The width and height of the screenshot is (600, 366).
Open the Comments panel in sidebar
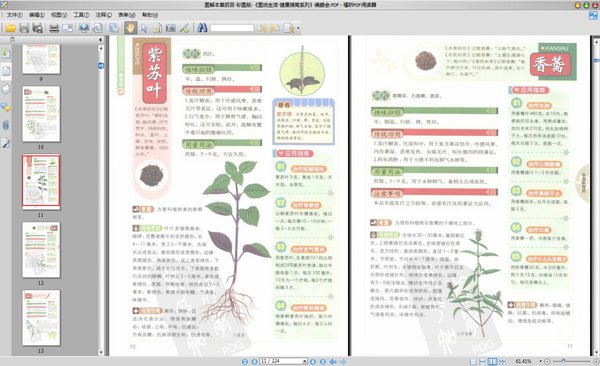pyautogui.click(x=6, y=107)
